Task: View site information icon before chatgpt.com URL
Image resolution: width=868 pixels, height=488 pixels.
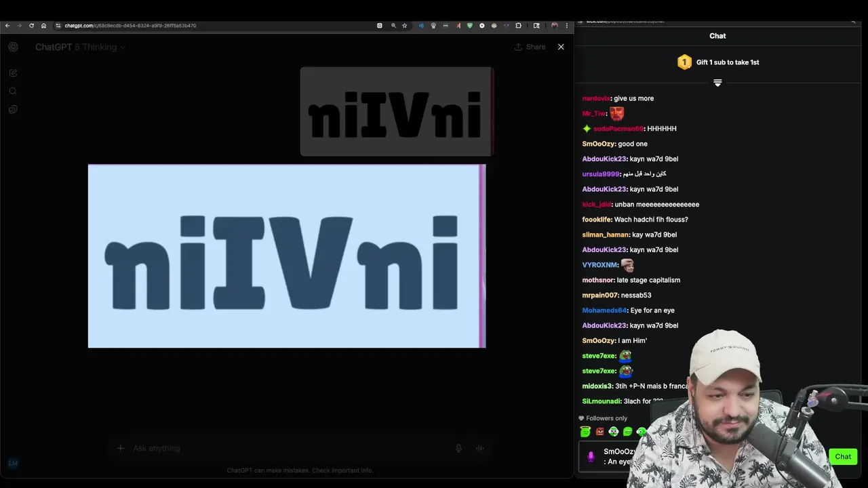Action: pos(58,26)
